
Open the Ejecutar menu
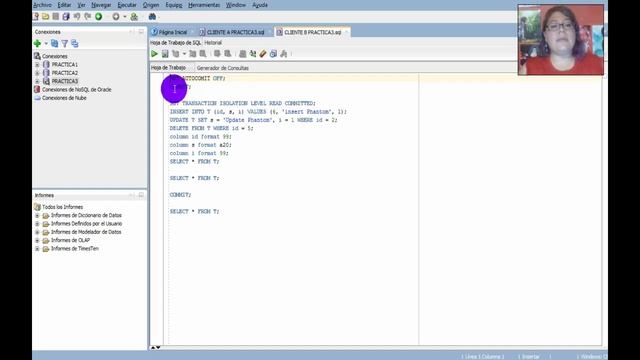click(x=127, y=5)
